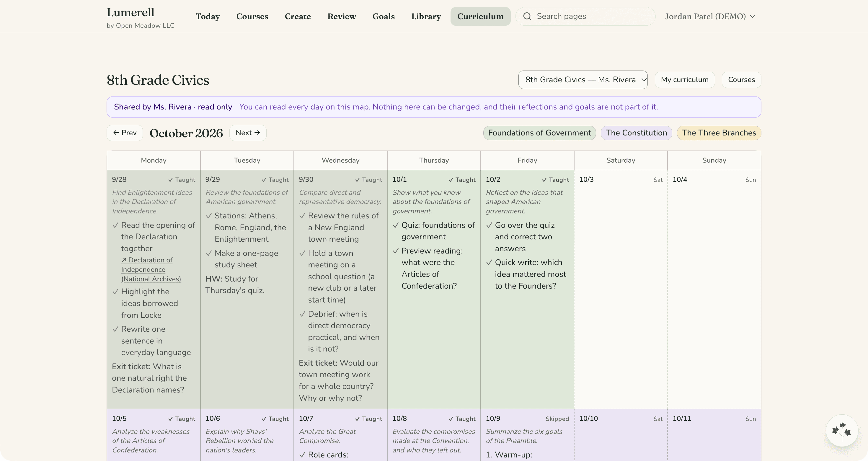This screenshot has height=461, width=868.
Task: Click into the Search pages field
Action: point(586,16)
